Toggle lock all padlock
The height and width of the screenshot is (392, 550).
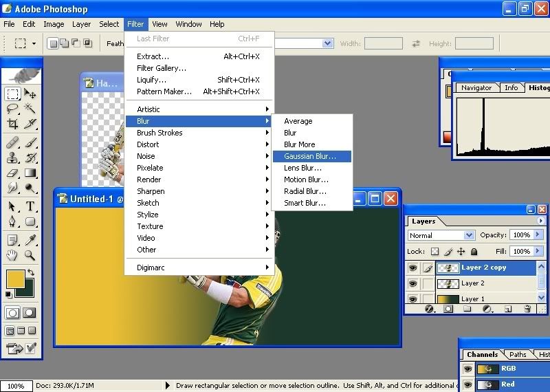[x=474, y=251]
